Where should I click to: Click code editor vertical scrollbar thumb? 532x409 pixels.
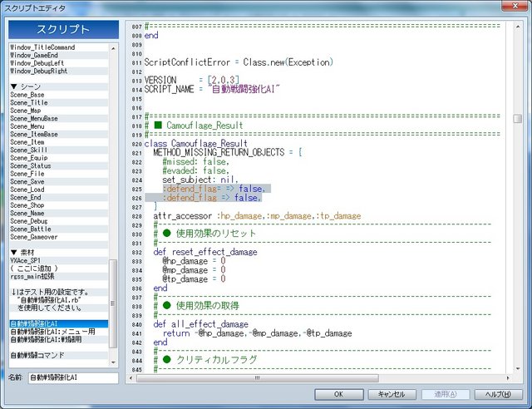click(x=518, y=118)
